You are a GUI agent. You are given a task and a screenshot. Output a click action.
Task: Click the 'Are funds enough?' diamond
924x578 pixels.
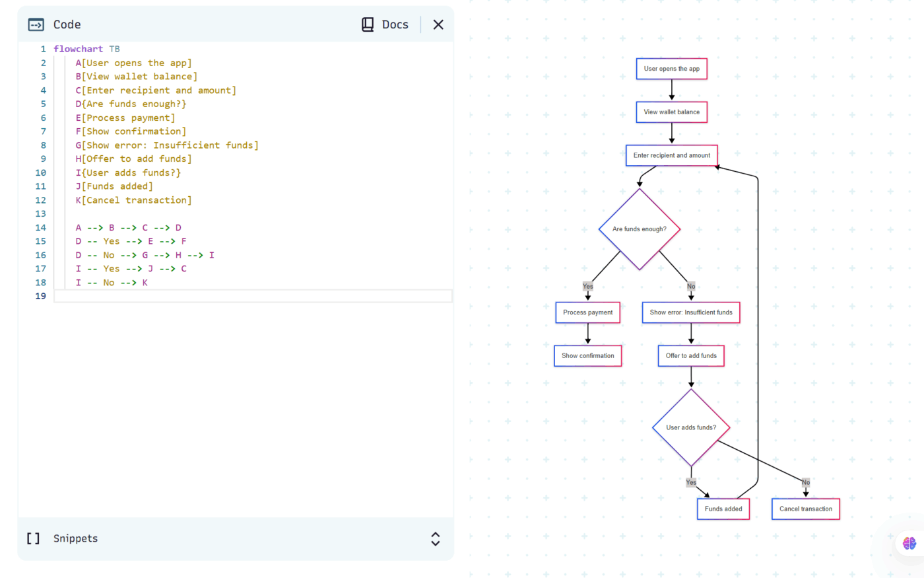[x=639, y=229]
